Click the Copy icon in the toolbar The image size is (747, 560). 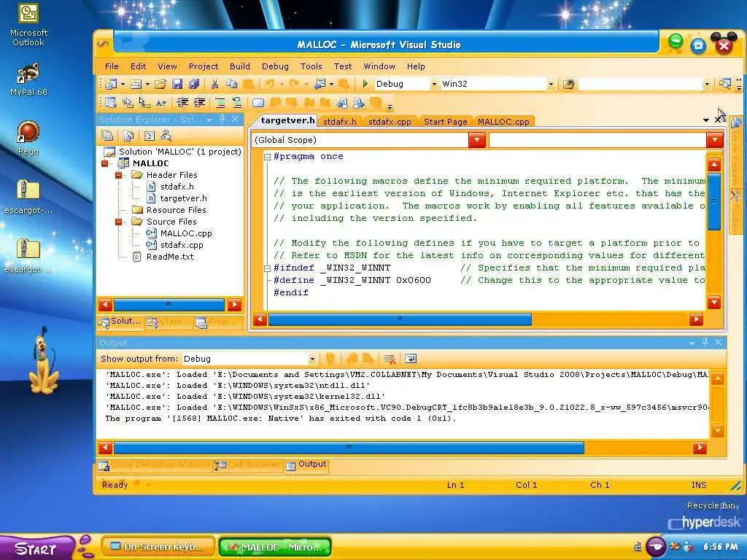pyautogui.click(x=231, y=85)
